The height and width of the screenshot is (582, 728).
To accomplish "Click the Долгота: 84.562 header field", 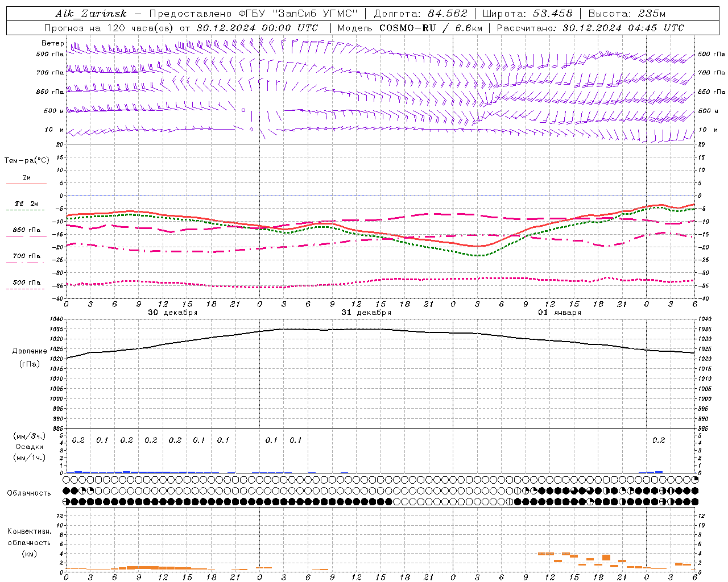I will tap(420, 14).
